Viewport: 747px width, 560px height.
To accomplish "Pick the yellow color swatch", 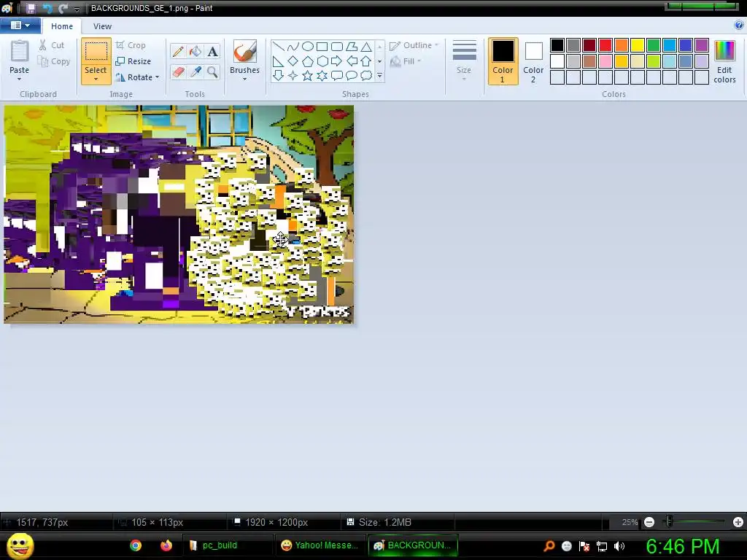I will (x=638, y=45).
